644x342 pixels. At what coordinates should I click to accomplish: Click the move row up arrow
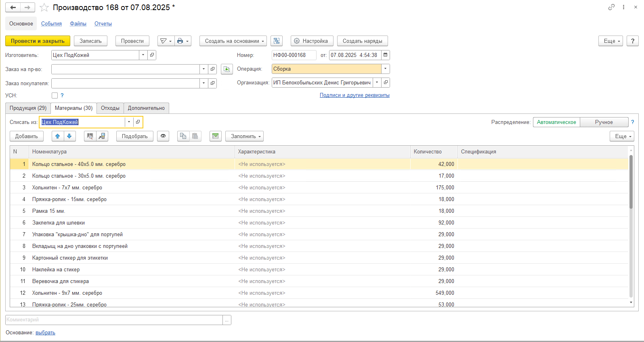58,136
